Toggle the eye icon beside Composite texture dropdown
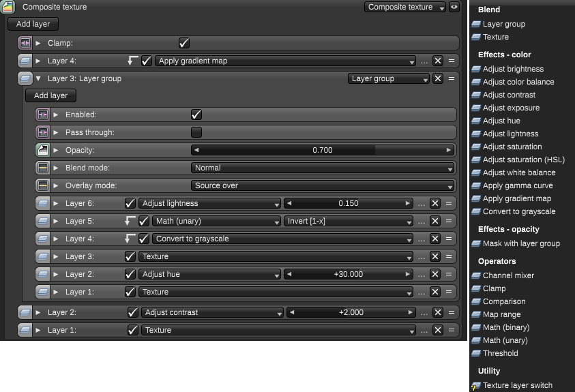The image size is (575, 392). pos(454,7)
